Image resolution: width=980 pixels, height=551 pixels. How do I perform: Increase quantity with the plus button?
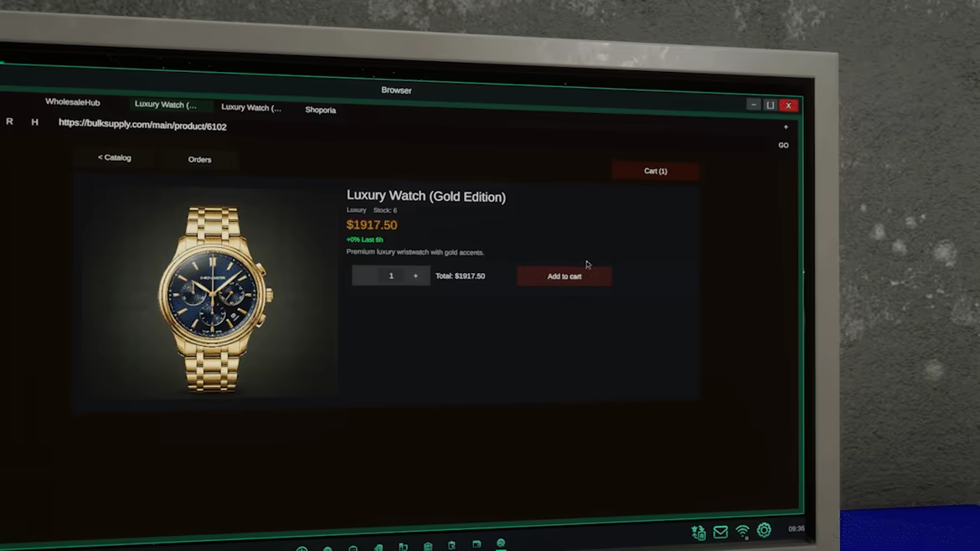[415, 275]
